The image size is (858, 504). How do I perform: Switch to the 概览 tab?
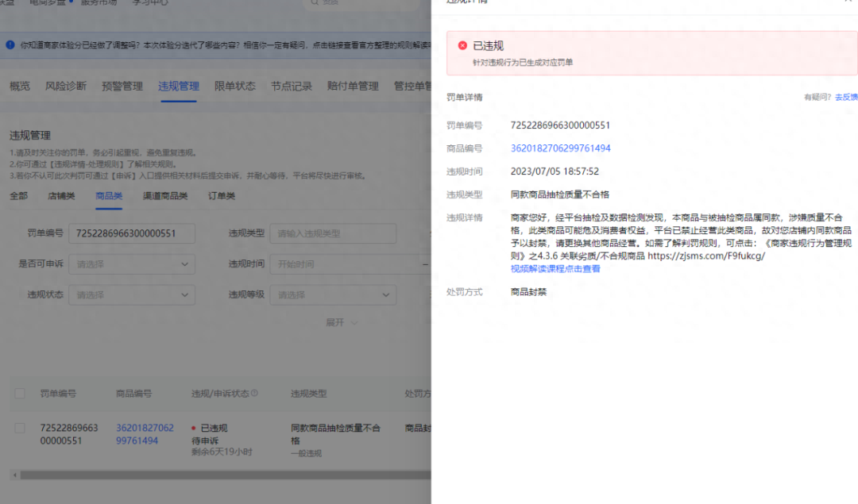point(19,87)
